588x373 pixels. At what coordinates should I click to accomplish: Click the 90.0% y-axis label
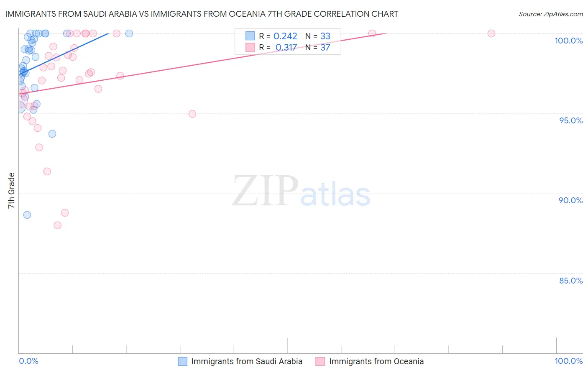point(571,200)
